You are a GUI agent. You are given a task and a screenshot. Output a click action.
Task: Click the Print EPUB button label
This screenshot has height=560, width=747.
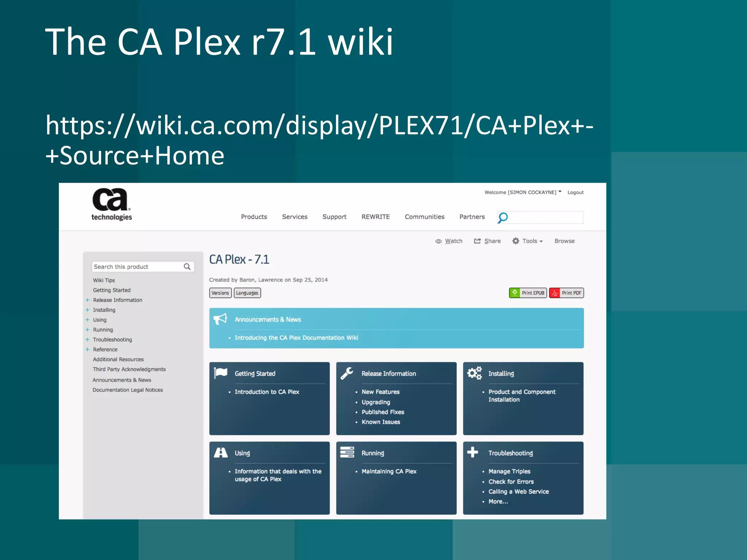point(533,293)
